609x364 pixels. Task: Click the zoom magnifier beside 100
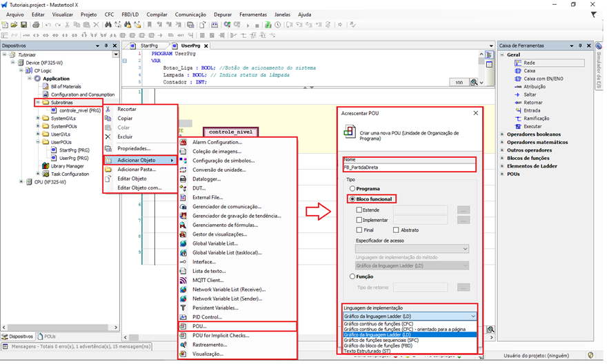click(474, 82)
